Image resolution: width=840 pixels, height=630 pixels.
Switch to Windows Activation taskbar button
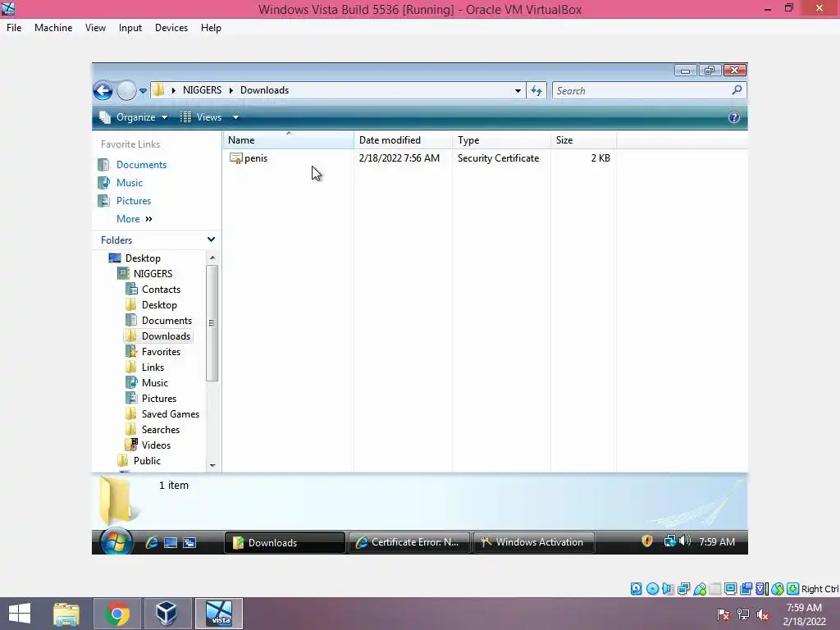(x=533, y=542)
